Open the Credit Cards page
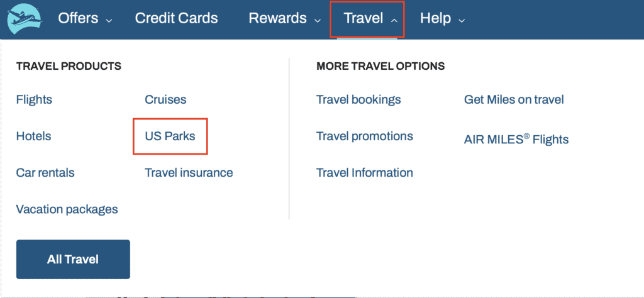 click(x=176, y=19)
